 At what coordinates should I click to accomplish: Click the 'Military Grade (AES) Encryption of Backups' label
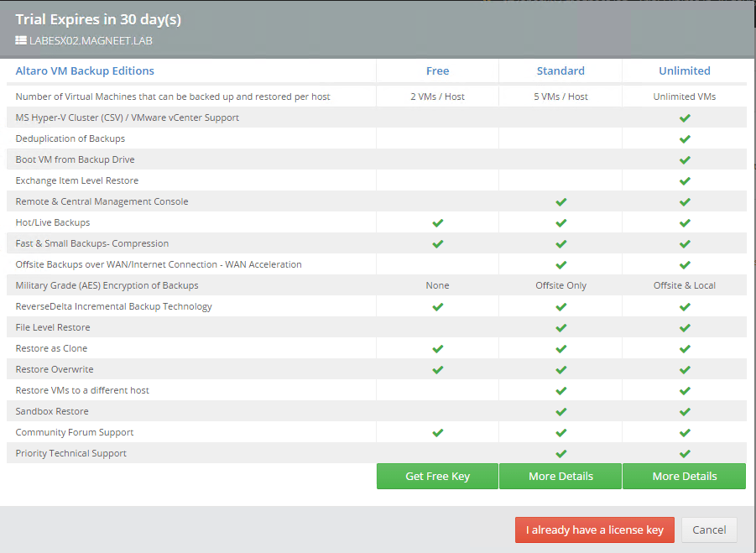point(107,285)
